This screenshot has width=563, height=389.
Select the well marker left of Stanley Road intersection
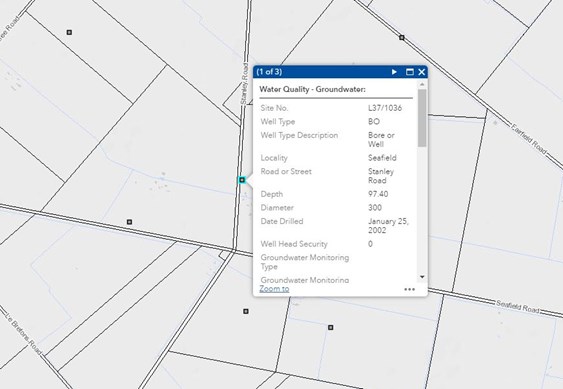coord(129,222)
